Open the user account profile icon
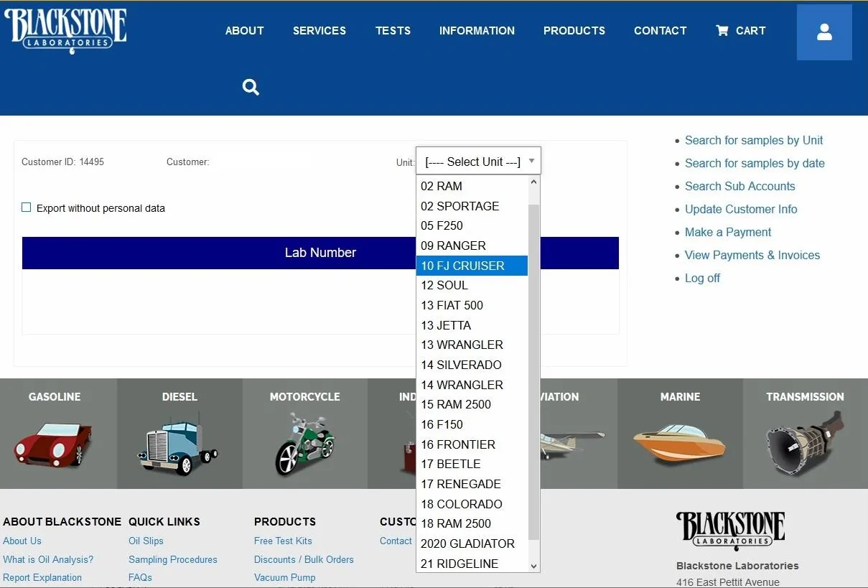Screen dimensions: 868x588 [824, 32]
